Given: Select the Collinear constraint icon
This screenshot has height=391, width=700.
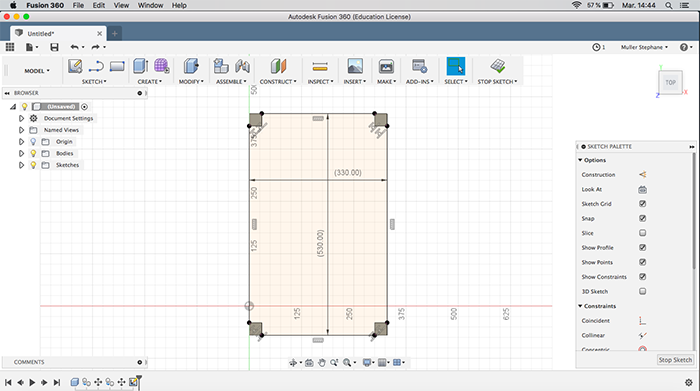Looking at the screenshot, I should (x=642, y=335).
